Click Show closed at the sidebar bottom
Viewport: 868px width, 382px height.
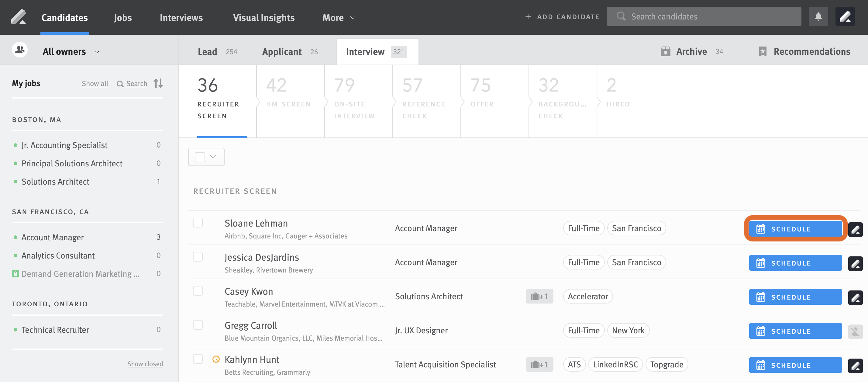(145, 363)
